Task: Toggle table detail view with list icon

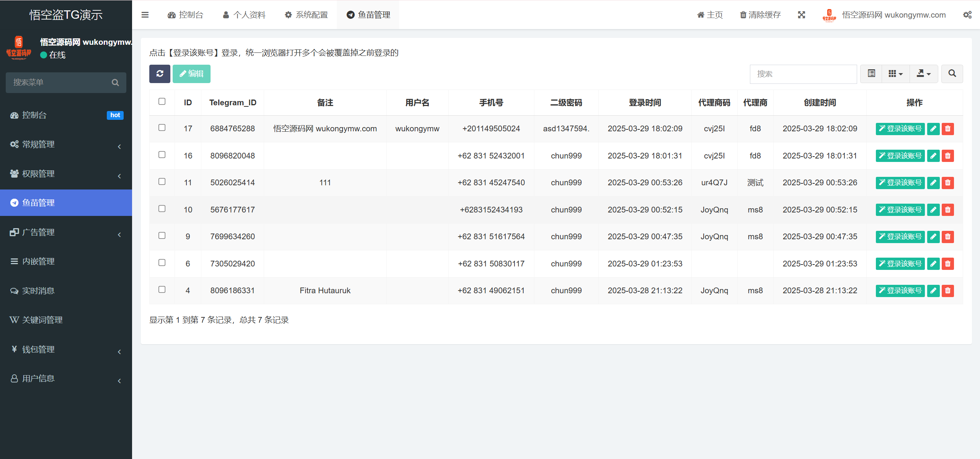Action: [x=871, y=74]
